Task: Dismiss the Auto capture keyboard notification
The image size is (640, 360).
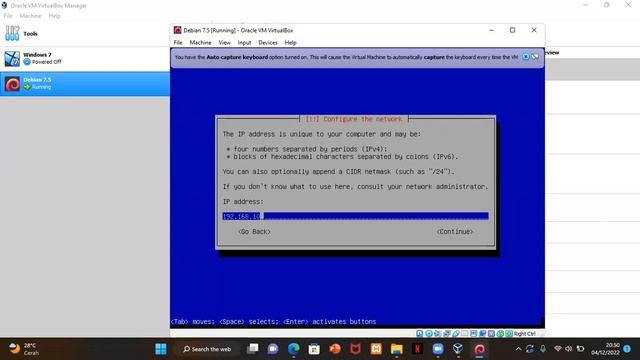Action: click(526, 57)
